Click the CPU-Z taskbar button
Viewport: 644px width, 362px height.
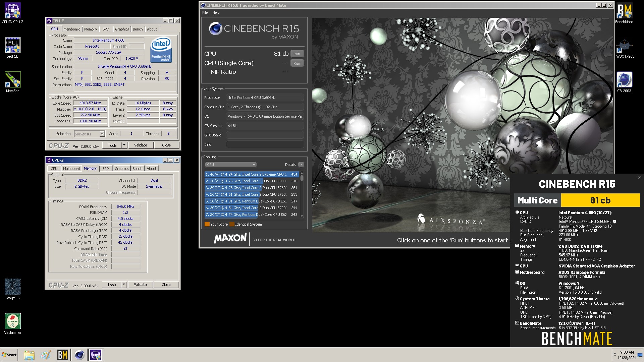[96, 355]
